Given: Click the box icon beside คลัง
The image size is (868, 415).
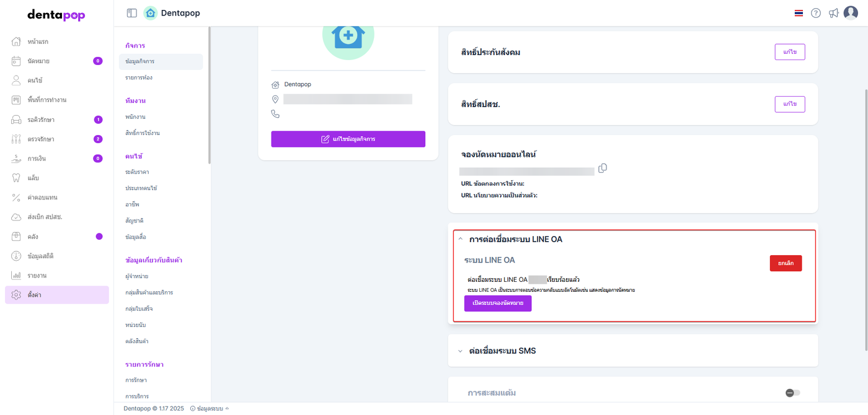Looking at the screenshot, I should click(17, 237).
